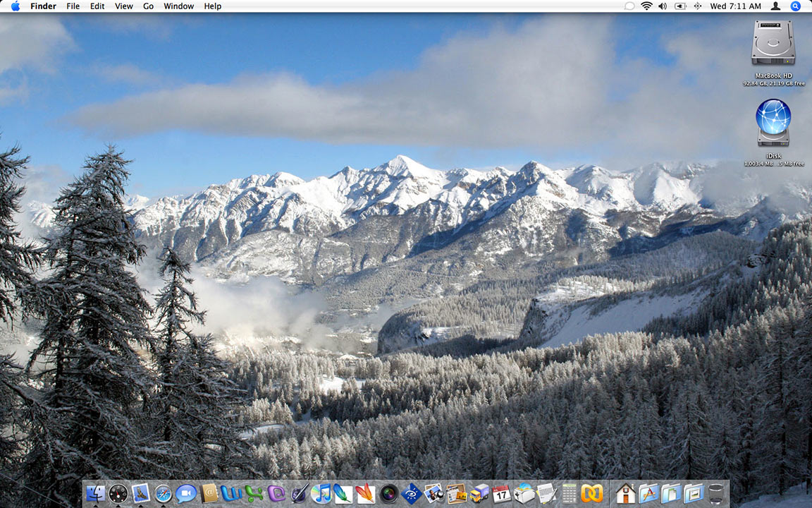Image resolution: width=812 pixels, height=508 pixels.
Task: Open the Go menu
Action: click(149, 6)
